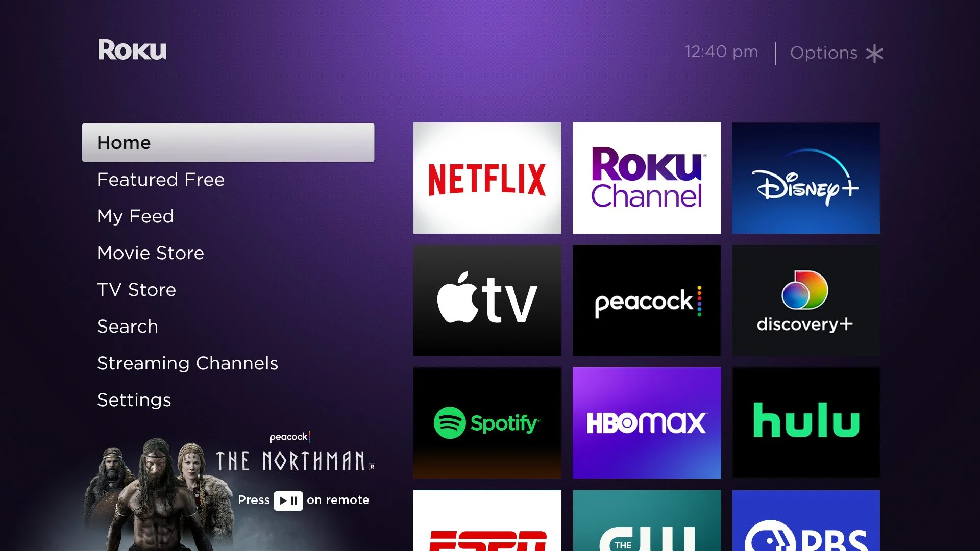Click the Options asterisk icon

[x=874, y=54]
